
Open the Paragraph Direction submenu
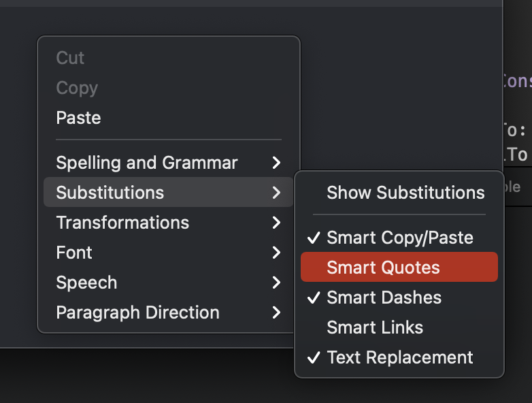coord(168,312)
